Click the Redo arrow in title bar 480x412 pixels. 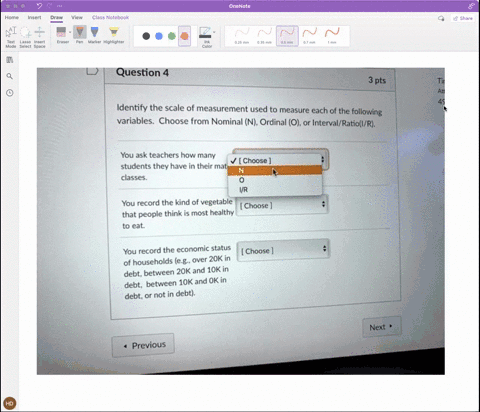50,6
